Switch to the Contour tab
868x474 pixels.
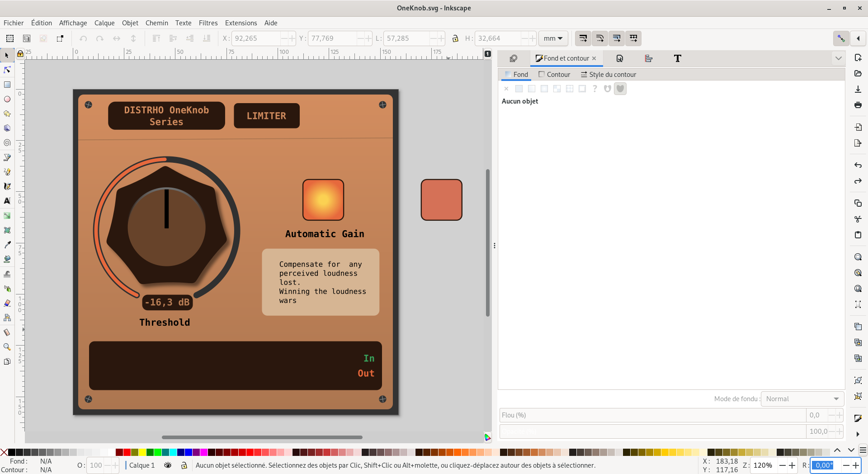click(554, 75)
